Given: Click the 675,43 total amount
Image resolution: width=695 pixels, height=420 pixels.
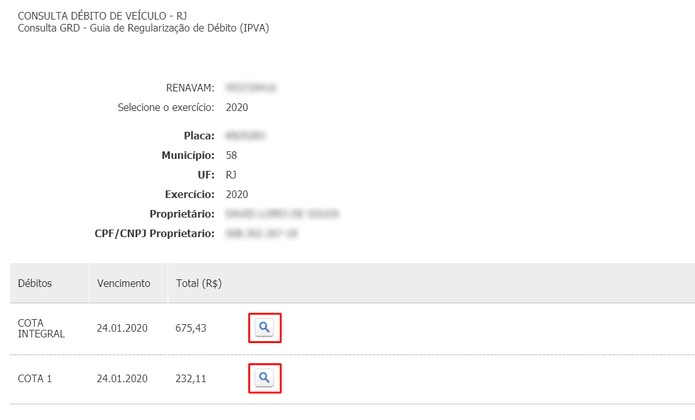Looking at the screenshot, I should coord(191,328).
